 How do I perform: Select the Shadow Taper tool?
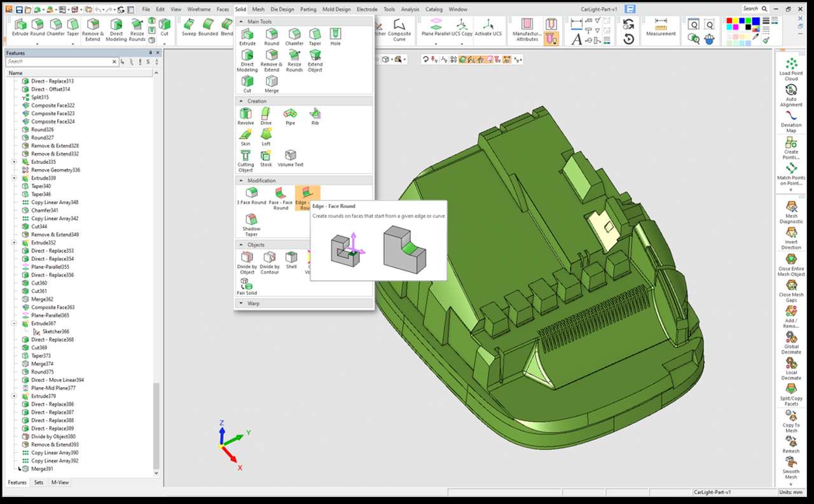(251, 222)
